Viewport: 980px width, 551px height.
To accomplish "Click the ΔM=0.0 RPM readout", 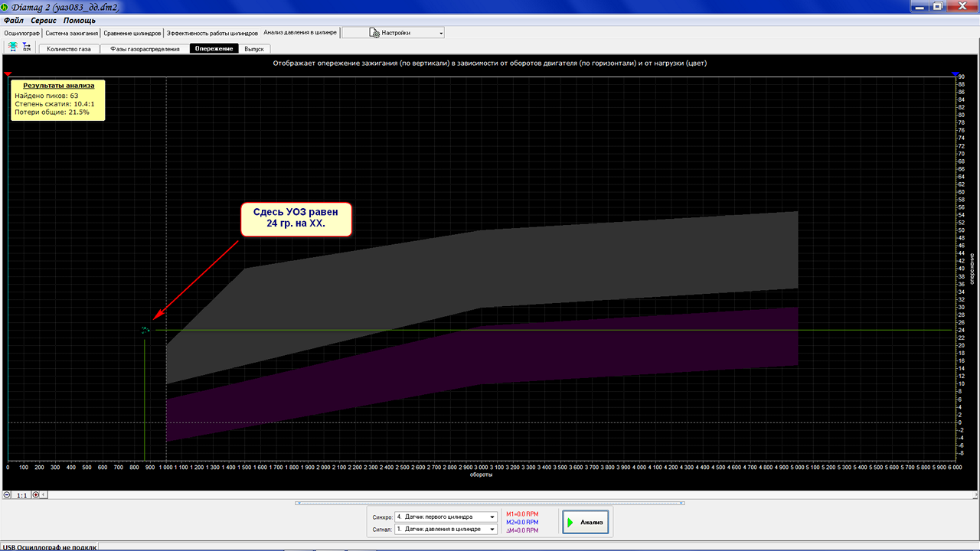I will coord(522,530).
